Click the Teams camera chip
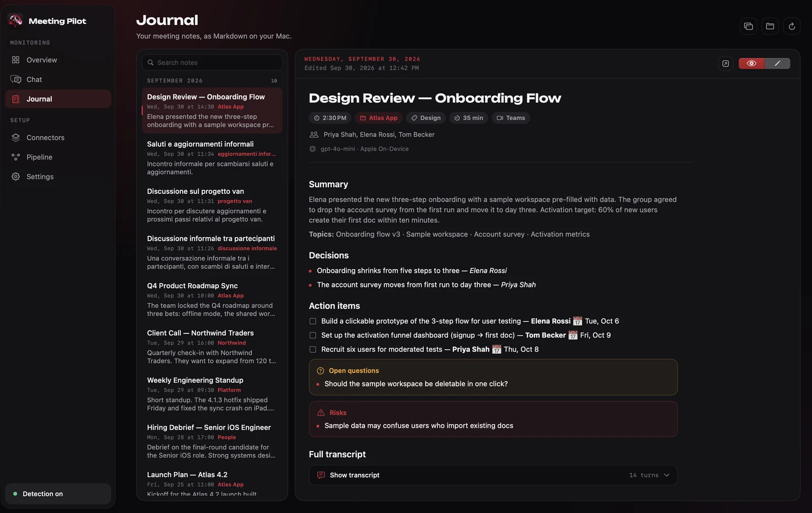 (x=511, y=118)
